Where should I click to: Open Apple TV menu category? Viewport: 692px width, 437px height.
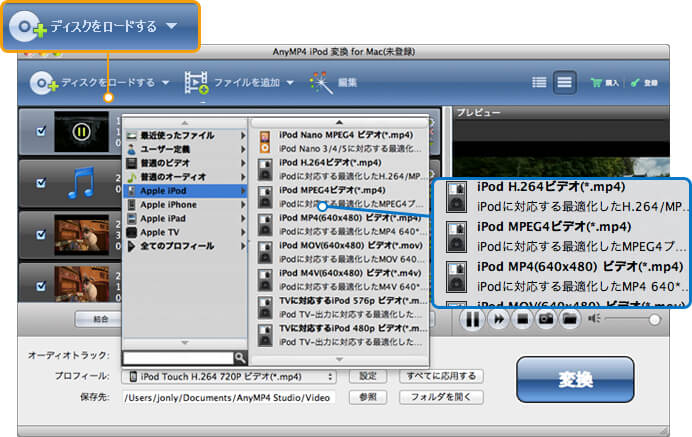[x=185, y=232]
